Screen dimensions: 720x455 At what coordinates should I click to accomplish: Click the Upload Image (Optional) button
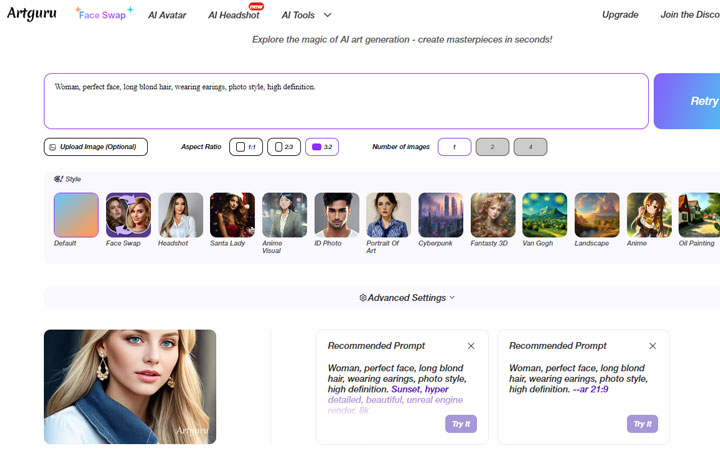coord(96,147)
